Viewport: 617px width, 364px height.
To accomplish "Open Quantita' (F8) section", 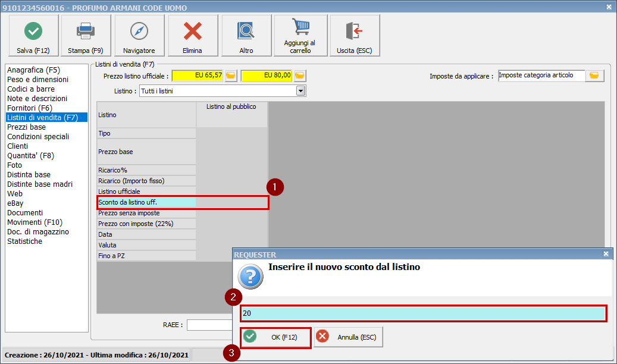I will (x=30, y=155).
